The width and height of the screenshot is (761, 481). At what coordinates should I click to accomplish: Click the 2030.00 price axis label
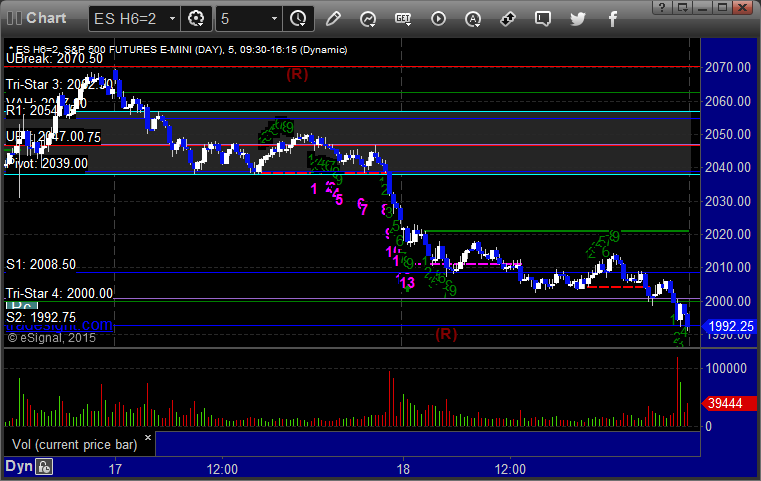[x=728, y=201]
